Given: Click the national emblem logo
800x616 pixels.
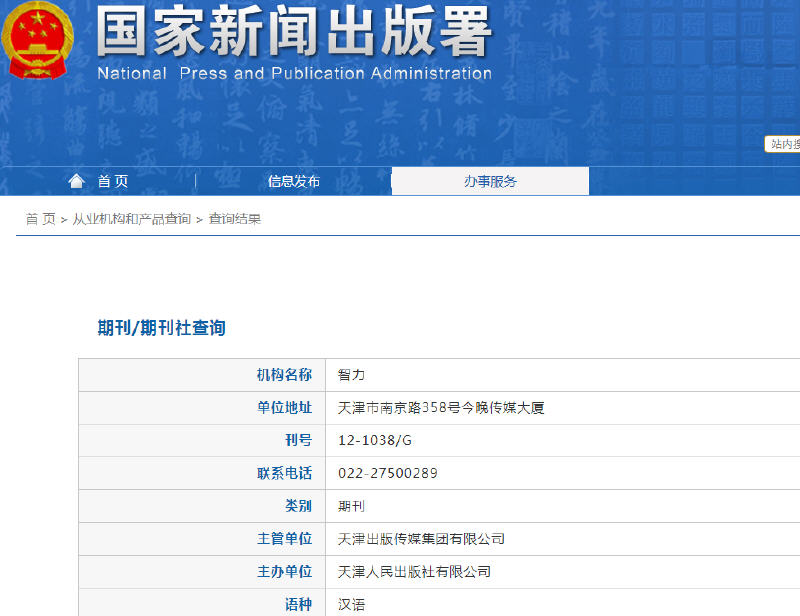Looking at the screenshot, I should point(37,40).
